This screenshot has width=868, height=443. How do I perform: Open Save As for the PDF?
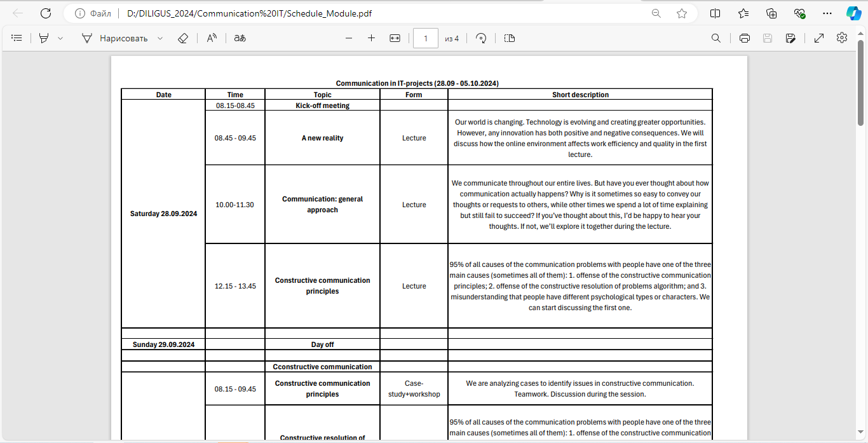click(790, 38)
